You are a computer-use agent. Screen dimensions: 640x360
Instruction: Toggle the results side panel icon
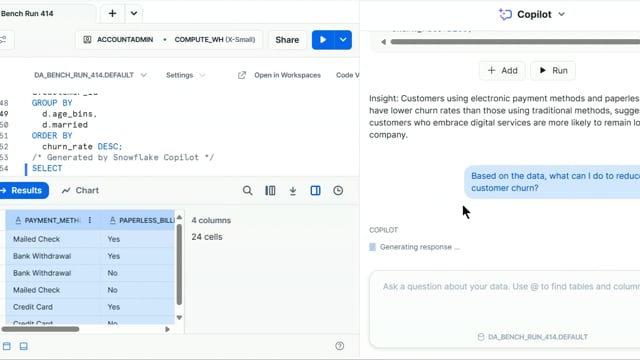click(316, 191)
